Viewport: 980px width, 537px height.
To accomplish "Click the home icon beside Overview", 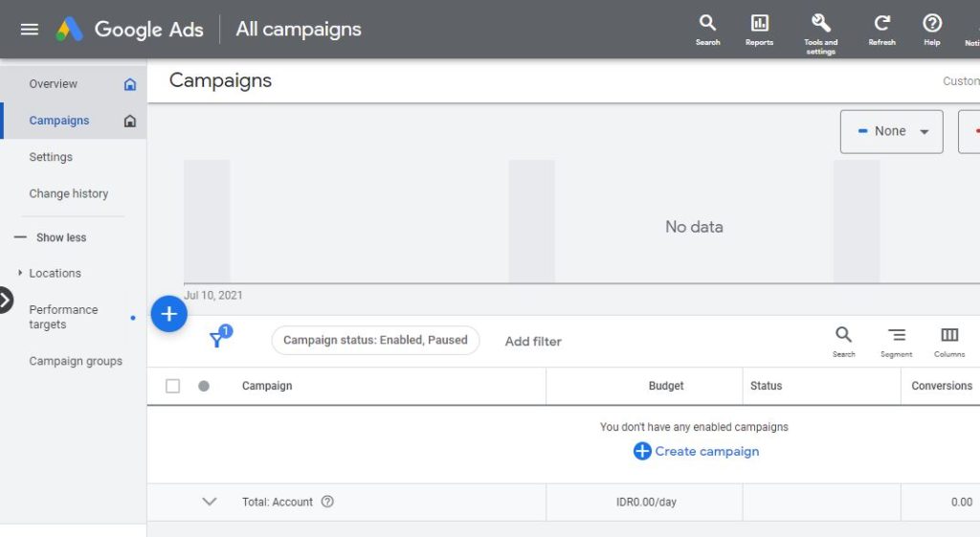I will pos(130,84).
